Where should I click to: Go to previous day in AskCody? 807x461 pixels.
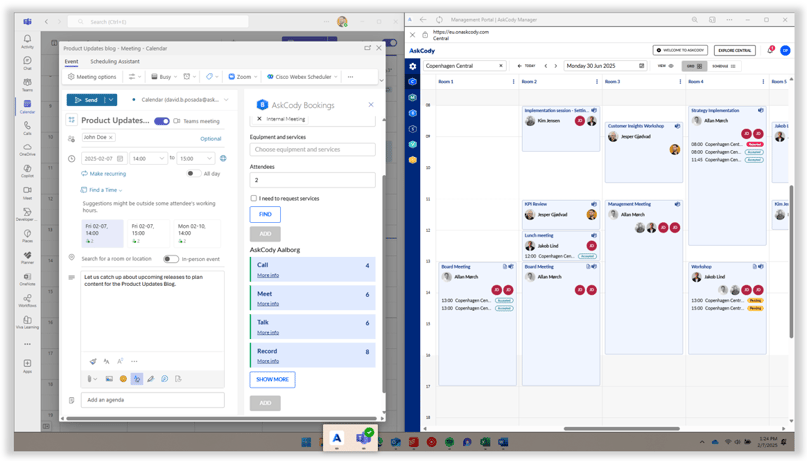[x=546, y=66]
